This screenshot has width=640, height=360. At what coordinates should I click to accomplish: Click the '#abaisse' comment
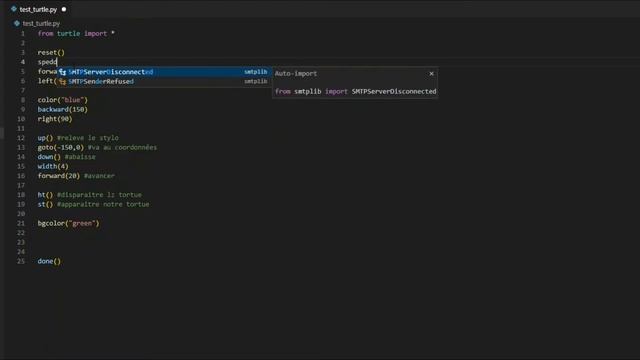tap(80, 157)
